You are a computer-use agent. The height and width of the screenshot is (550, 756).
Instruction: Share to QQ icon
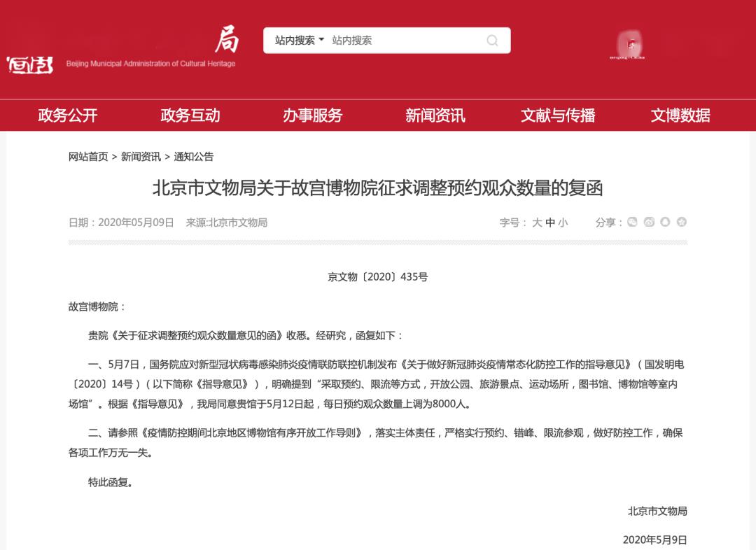(666, 222)
